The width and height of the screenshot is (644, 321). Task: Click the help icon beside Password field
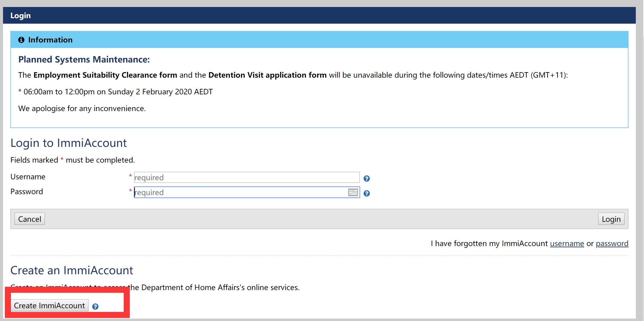coord(367,193)
